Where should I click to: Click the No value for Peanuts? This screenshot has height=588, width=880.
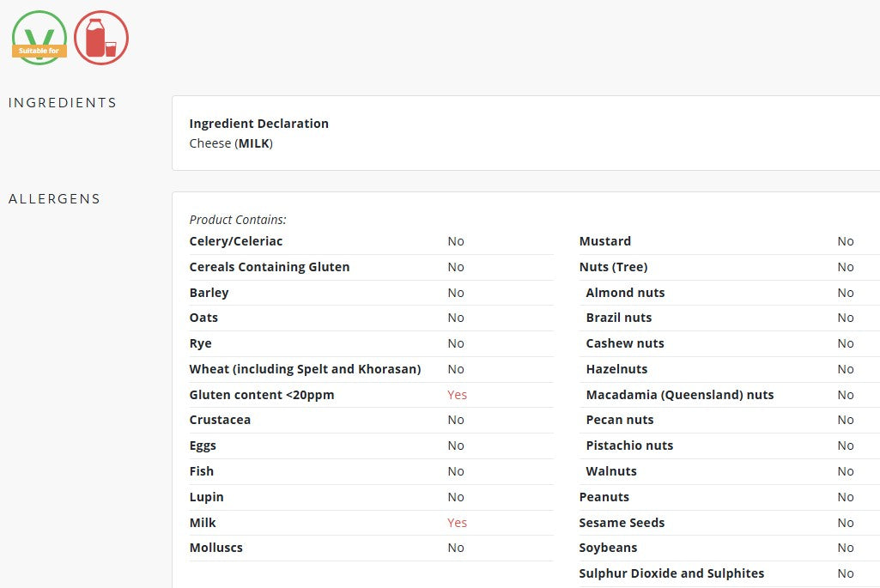click(846, 497)
